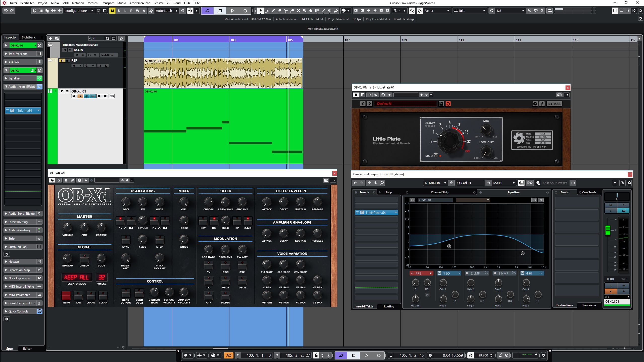Click the Add Track plus icon

pyautogui.click(x=50, y=38)
